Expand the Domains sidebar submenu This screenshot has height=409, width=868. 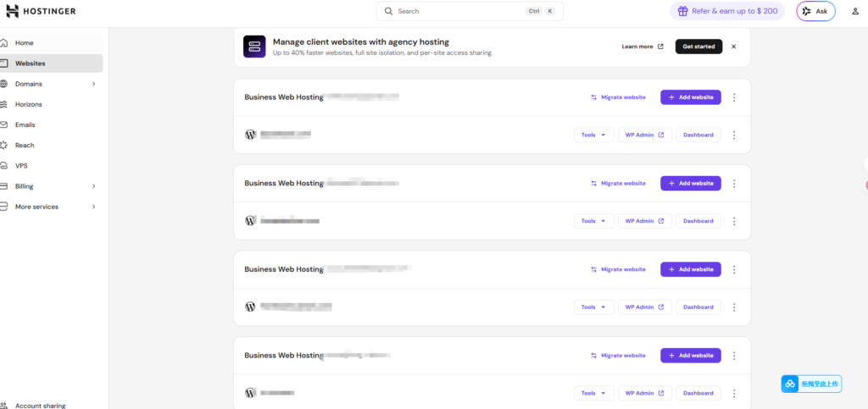93,84
